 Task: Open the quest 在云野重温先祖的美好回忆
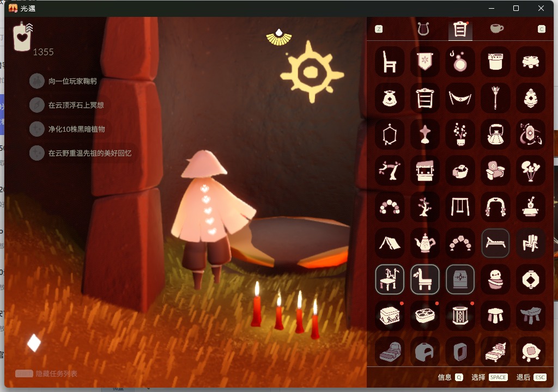tap(81, 153)
